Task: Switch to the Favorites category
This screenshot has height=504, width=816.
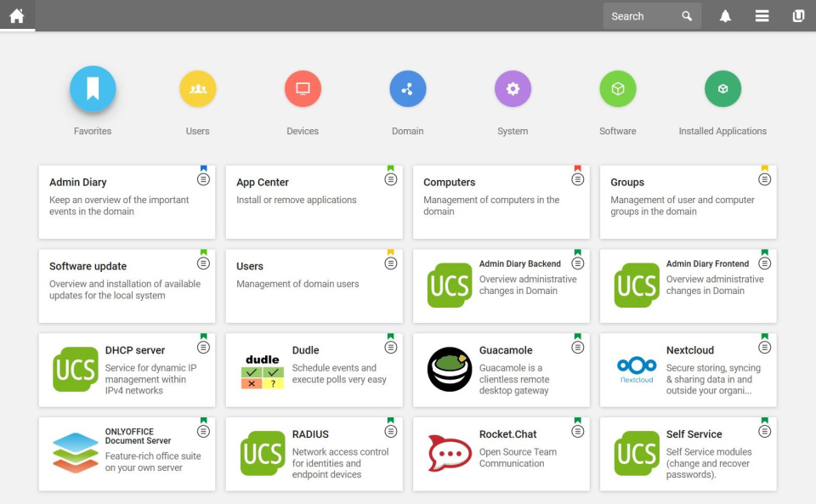Action: coord(93,88)
